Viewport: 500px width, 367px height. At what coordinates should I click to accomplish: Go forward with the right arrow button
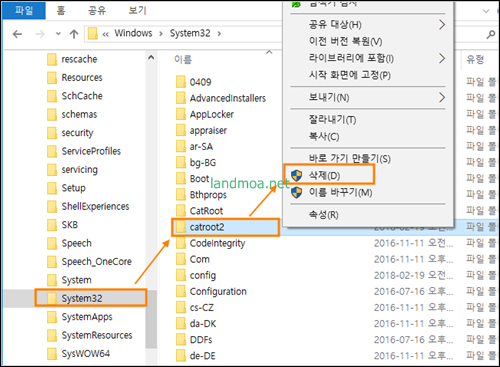40,34
